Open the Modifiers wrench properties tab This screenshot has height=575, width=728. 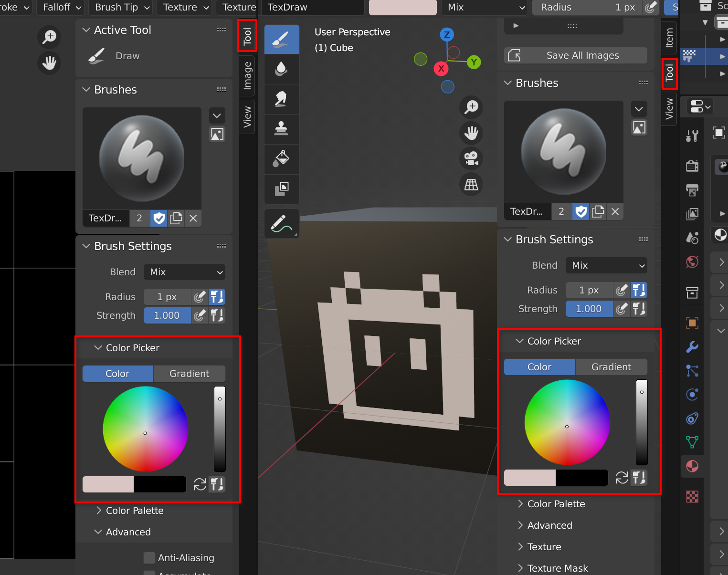pyautogui.click(x=692, y=346)
